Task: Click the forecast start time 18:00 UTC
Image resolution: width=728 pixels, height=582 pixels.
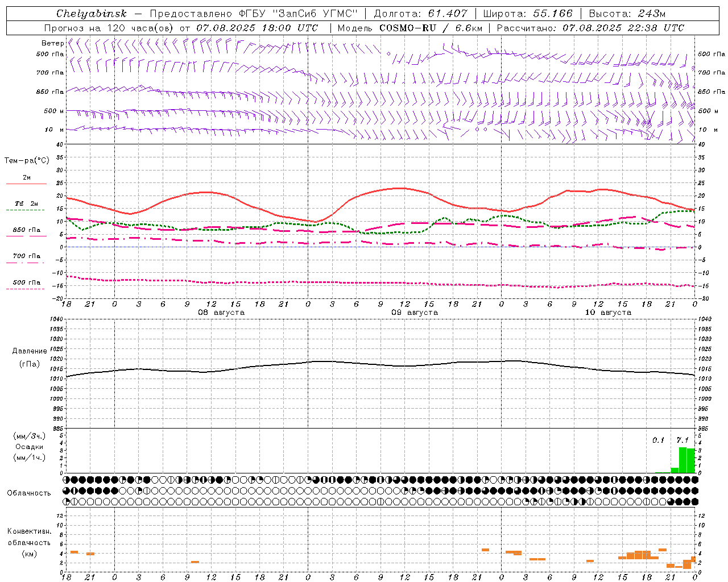Action: coord(290,28)
